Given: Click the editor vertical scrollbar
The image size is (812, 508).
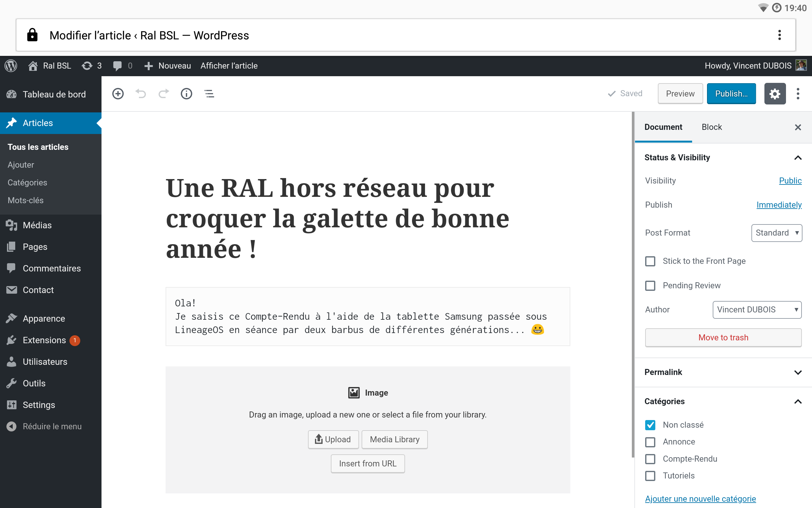Looking at the screenshot, I should (x=633, y=284).
